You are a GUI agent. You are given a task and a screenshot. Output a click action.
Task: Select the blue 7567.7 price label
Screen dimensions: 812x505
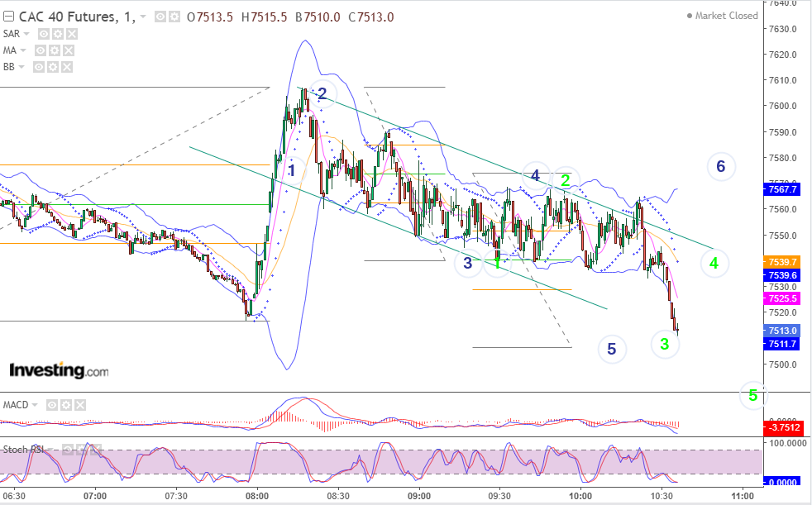782,189
